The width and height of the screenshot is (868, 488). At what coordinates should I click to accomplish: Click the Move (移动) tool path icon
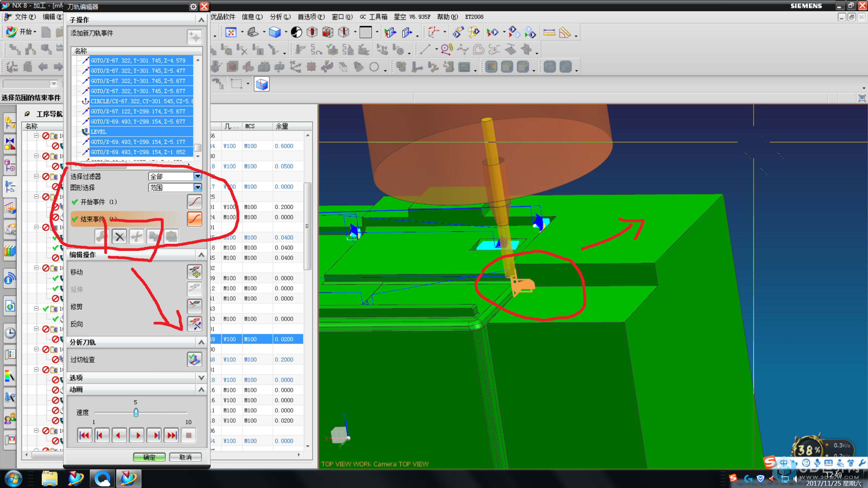tap(195, 272)
